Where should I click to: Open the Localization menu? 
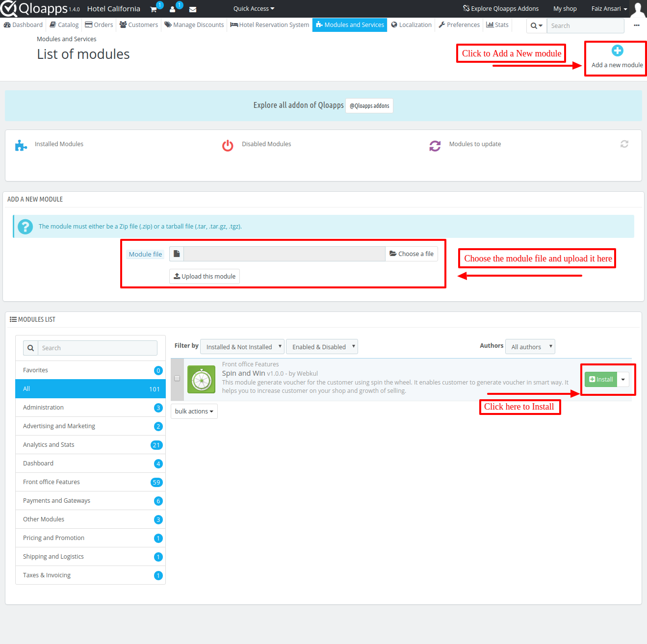click(412, 25)
